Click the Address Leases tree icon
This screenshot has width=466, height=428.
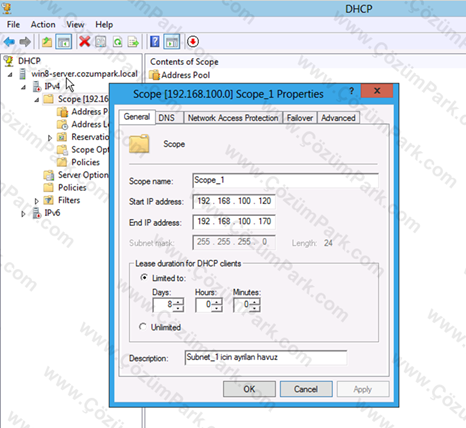coord(62,124)
